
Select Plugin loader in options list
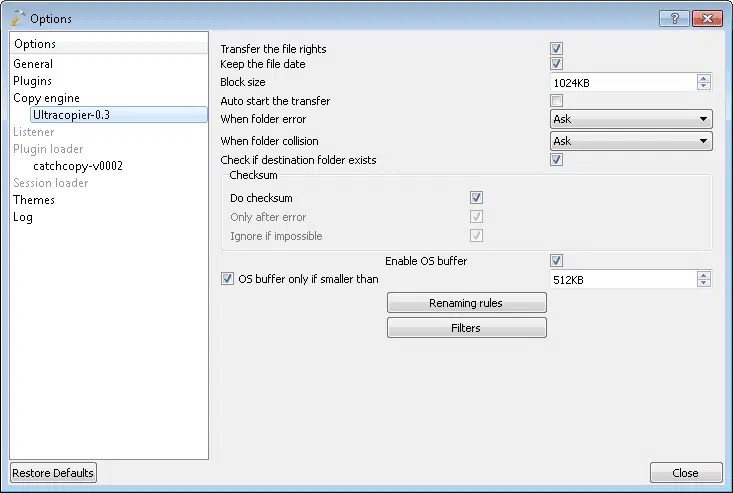point(48,149)
